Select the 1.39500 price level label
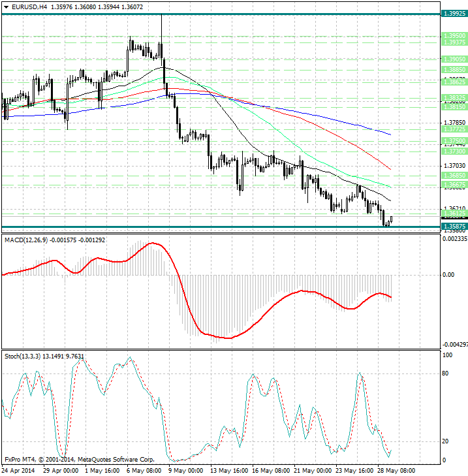 tap(454, 35)
